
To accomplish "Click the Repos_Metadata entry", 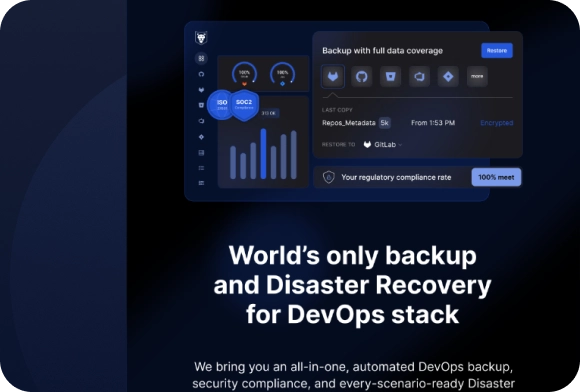I will pos(348,123).
